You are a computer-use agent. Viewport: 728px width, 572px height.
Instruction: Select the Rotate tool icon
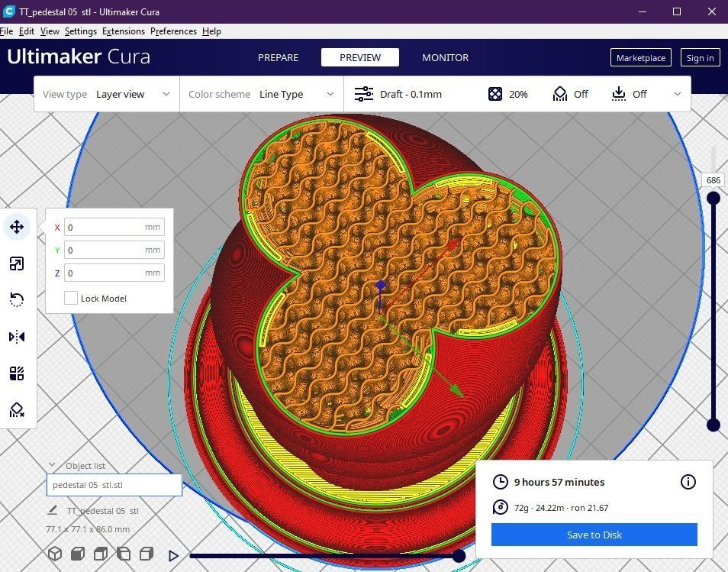click(x=17, y=299)
